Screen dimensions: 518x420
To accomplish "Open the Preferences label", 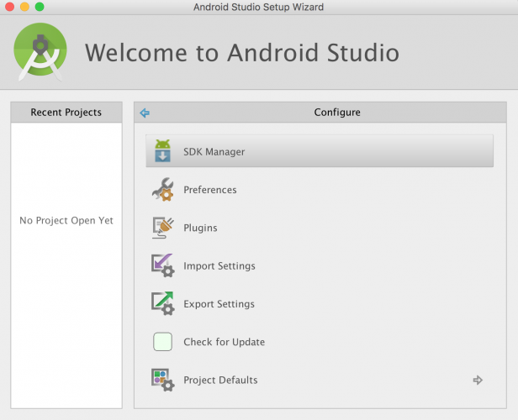I will (209, 190).
